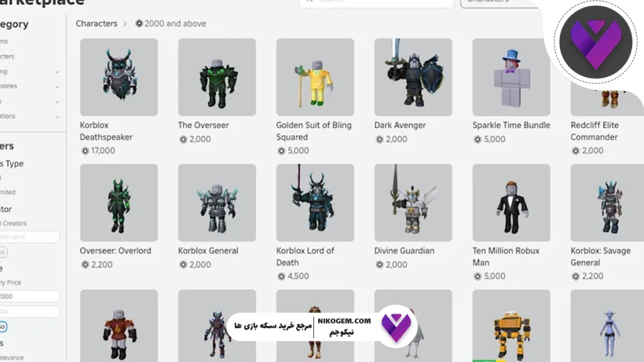Open the Overseer: Overlord name link
Viewport: 644px width, 362px height.
pyautogui.click(x=116, y=251)
